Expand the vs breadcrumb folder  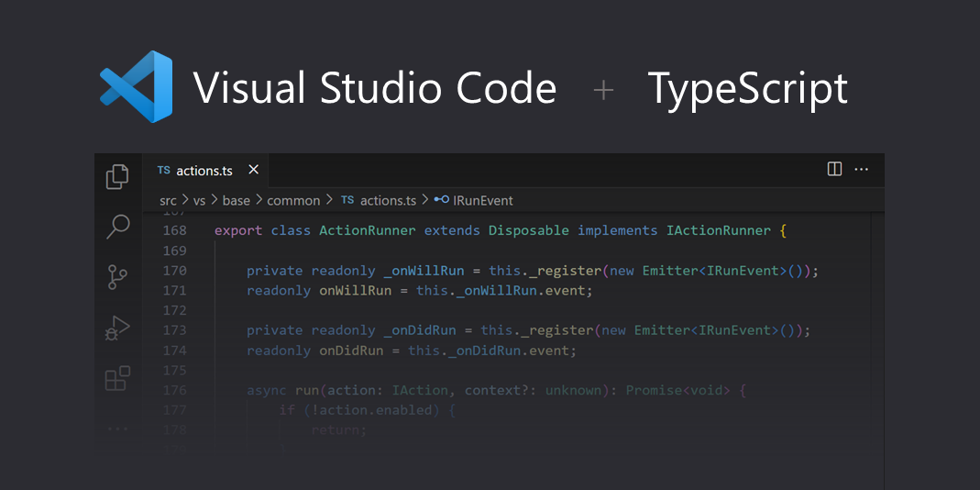[x=199, y=200]
